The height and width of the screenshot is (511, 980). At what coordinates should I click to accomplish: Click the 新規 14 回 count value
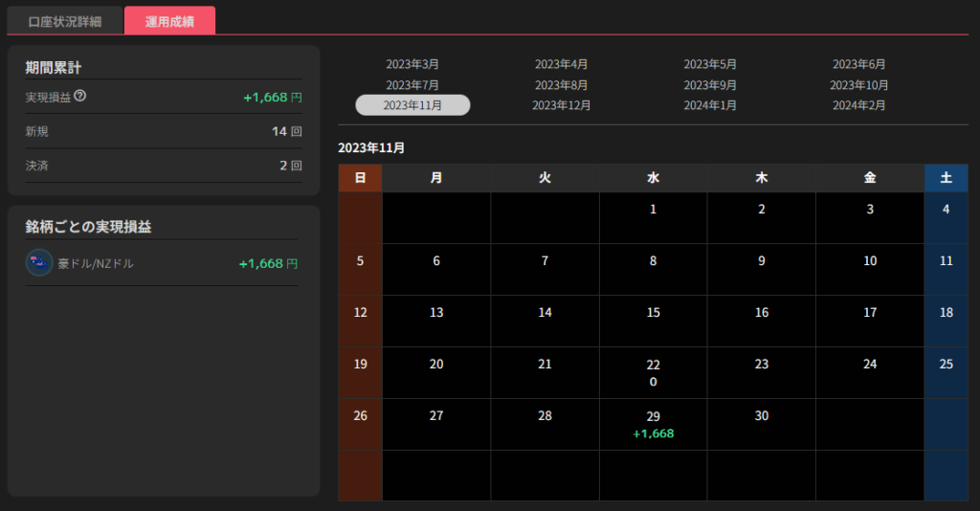coord(287,131)
